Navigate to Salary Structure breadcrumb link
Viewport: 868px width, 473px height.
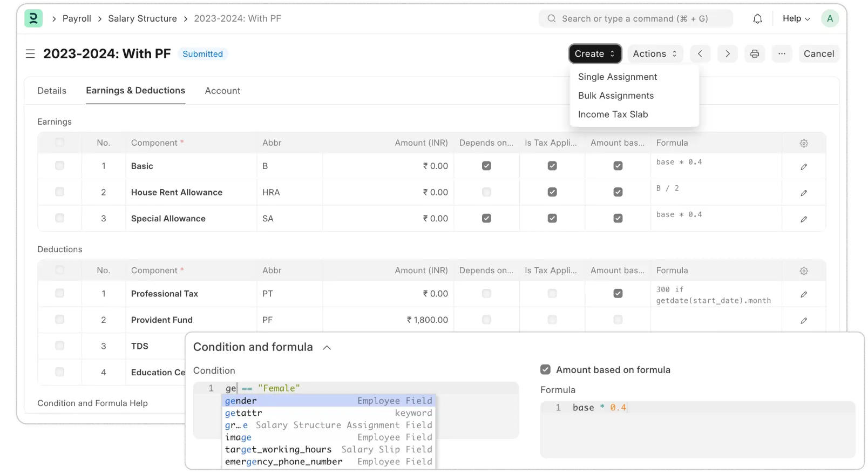(x=143, y=19)
